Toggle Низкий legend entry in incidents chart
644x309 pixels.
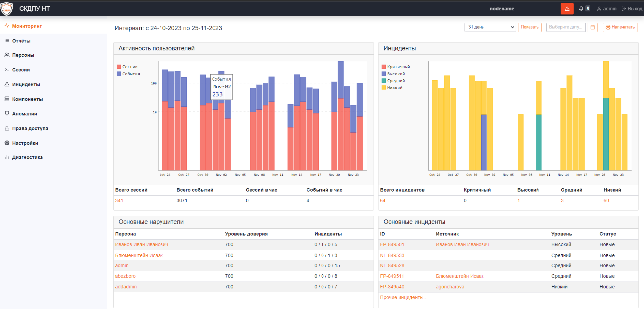394,87
